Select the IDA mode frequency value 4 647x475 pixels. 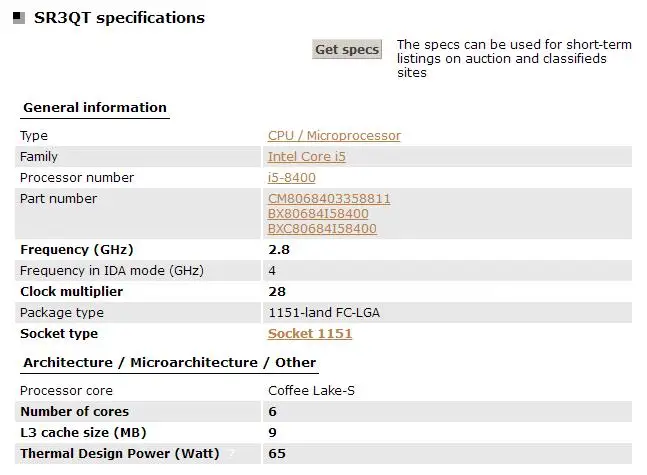tap(272, 271)
